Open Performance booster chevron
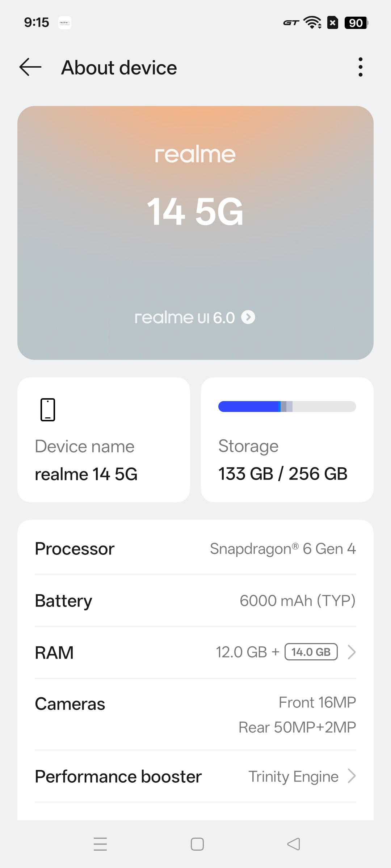 coord(352,776)
